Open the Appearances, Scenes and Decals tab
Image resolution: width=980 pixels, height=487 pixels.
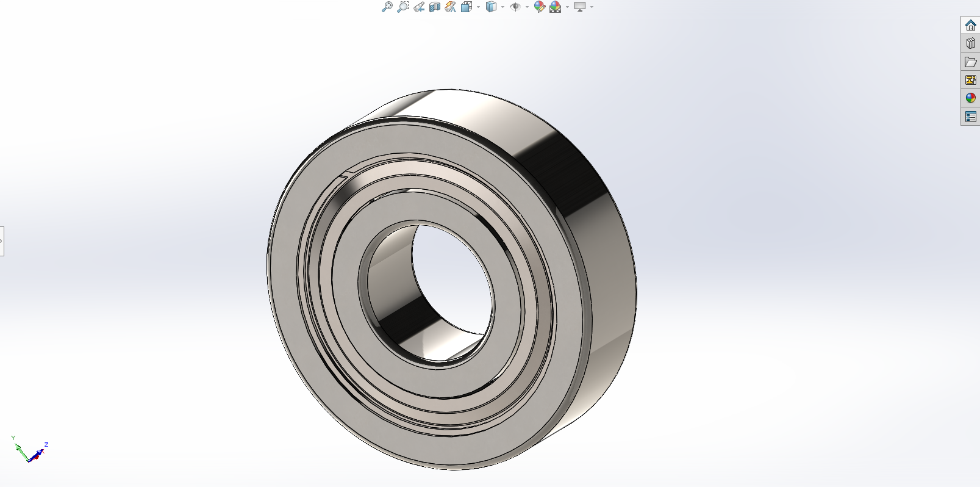coord(971,98)
